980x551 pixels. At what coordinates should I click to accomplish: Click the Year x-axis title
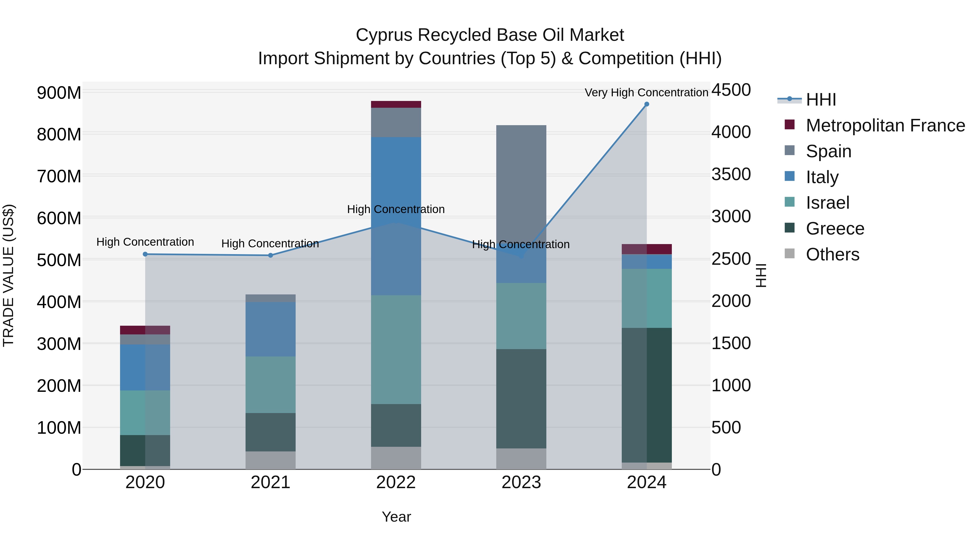[396, 517]
